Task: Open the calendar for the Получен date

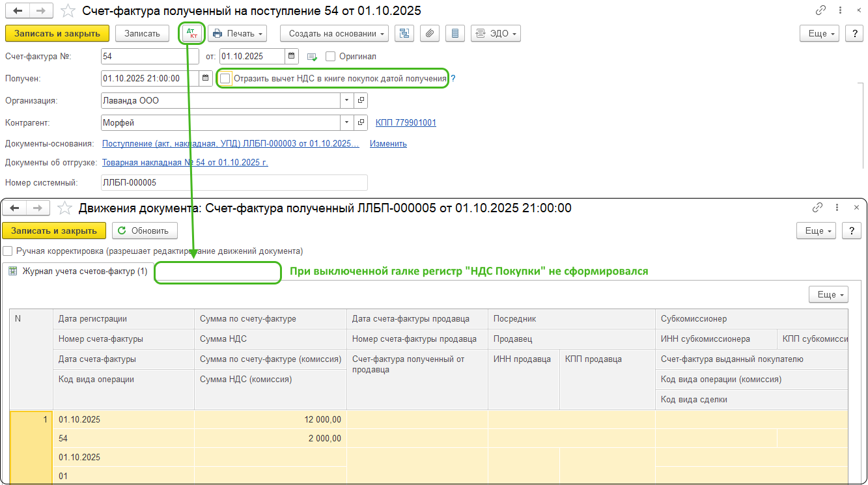Action: (x=206, y=78)
